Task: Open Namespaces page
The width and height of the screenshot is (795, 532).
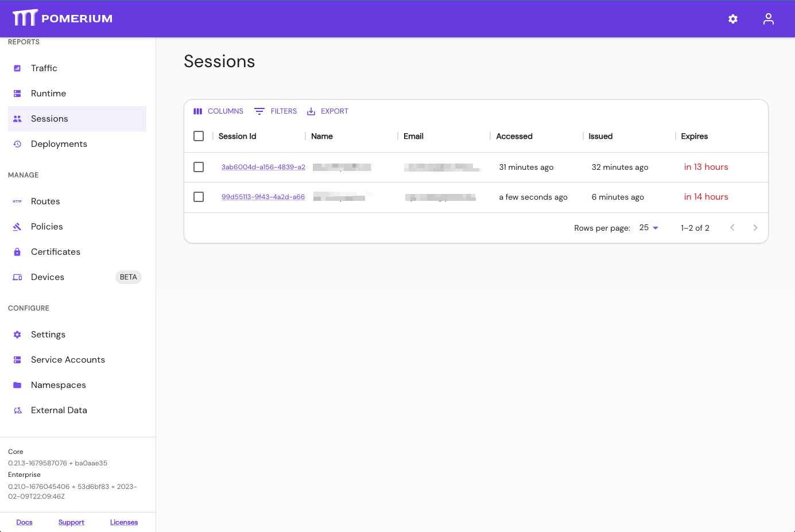Action: coord(77,385)
